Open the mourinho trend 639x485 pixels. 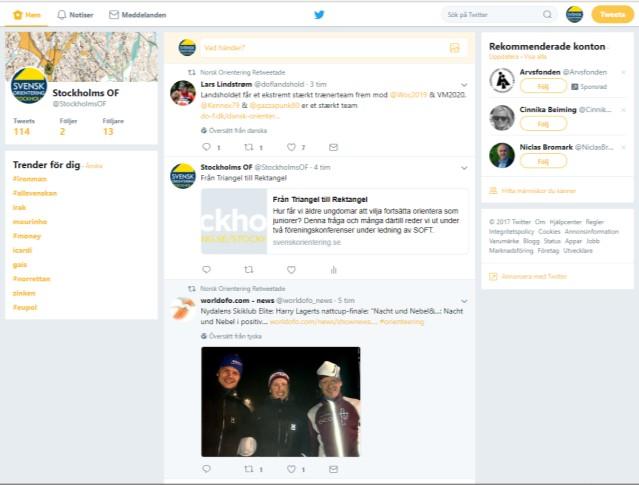point(30,222)
